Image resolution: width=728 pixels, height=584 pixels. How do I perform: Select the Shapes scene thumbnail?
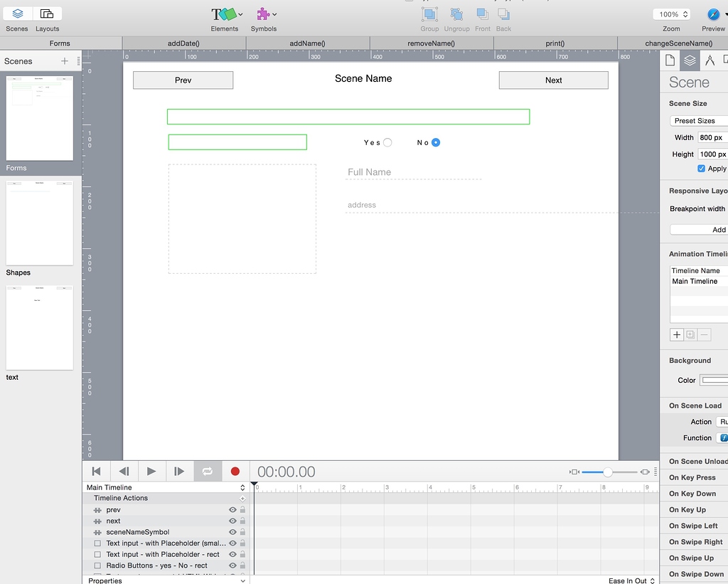pos(39,223)
